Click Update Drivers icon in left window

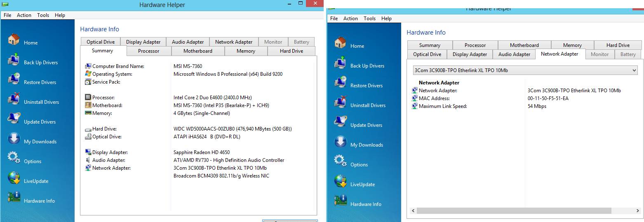point(14,119)
